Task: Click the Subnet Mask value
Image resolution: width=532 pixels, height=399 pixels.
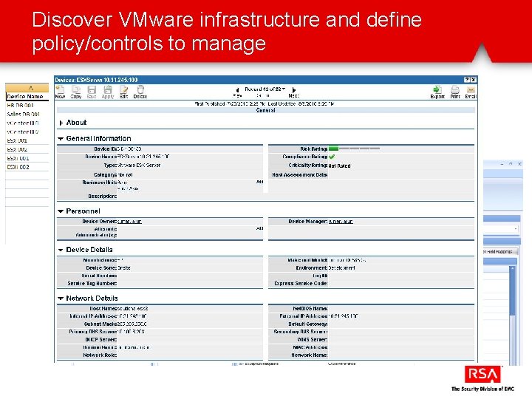Action: (132, 324)
